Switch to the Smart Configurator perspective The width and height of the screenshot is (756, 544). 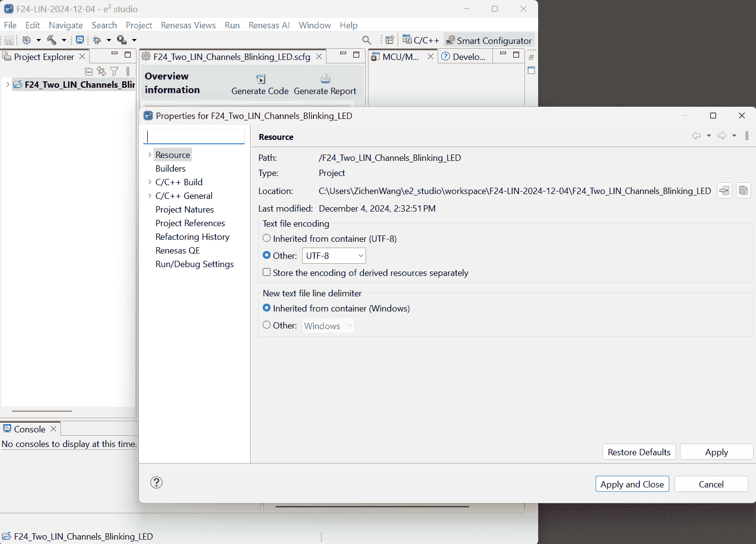(489, 40)
